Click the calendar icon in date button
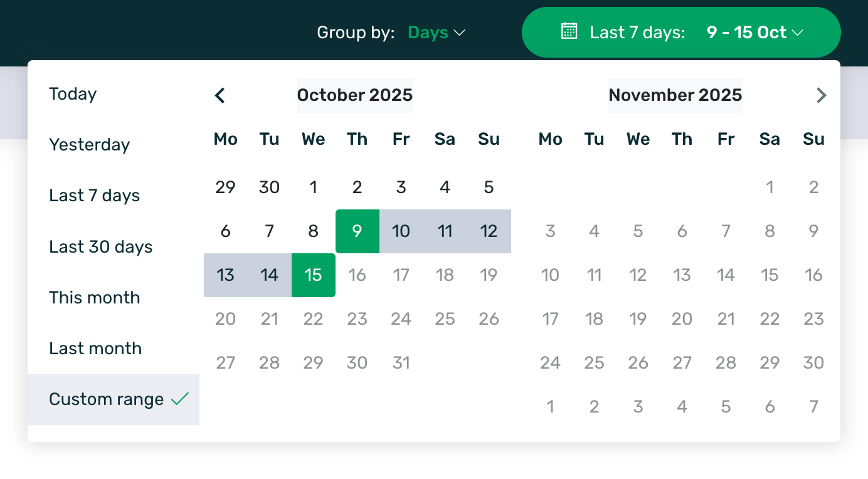 point(569,31)
